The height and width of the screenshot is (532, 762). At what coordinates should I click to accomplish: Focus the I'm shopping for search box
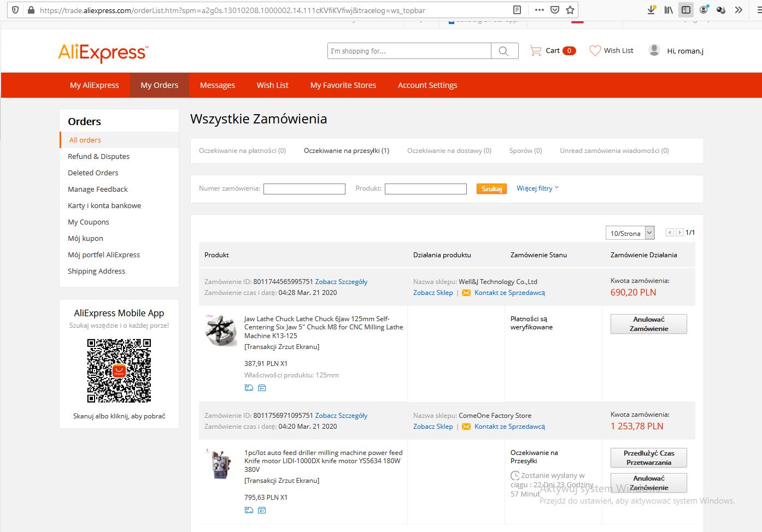pyautogui.click(x=409, y=51)
